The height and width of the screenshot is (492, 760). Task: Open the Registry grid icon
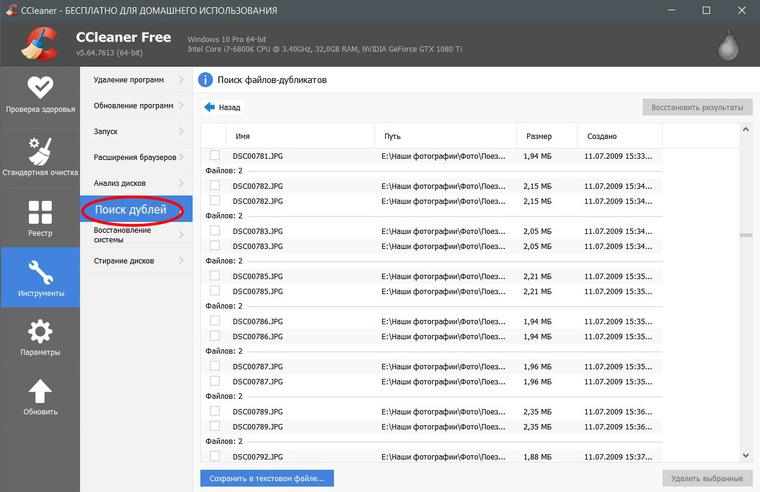[40, 212]
